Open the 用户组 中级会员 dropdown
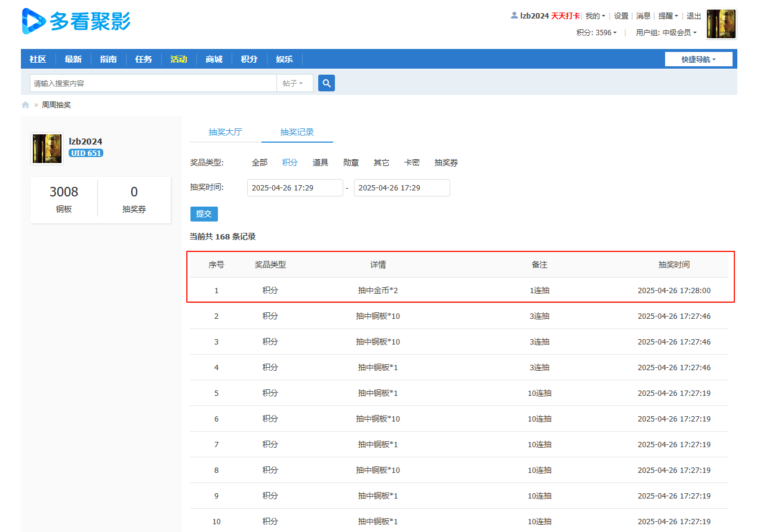Screen dimensions: 763x532 click(666, 33)
